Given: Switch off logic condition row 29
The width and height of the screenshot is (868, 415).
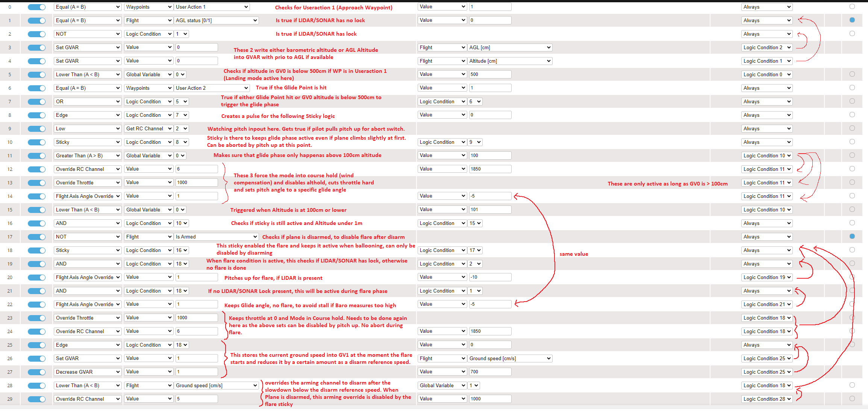Looking at the screenshot, I should pos(36,399).
